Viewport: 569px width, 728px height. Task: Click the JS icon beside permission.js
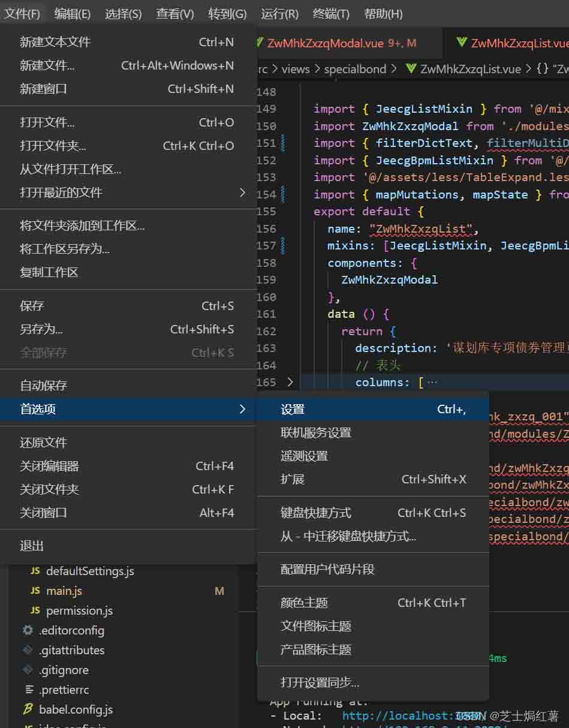point(35,610)
